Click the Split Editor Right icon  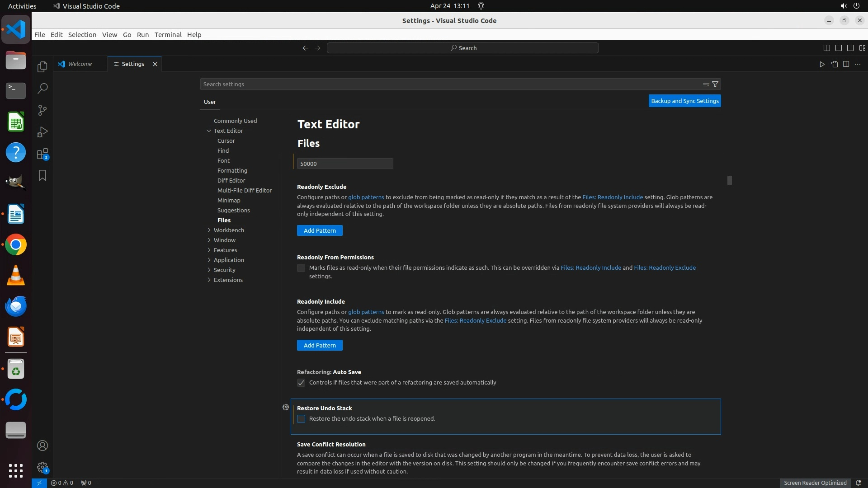coord(846,64)
